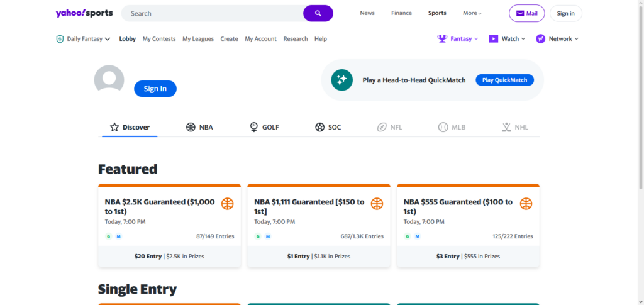Click the GOLF ball tab icon

point(254,127)
